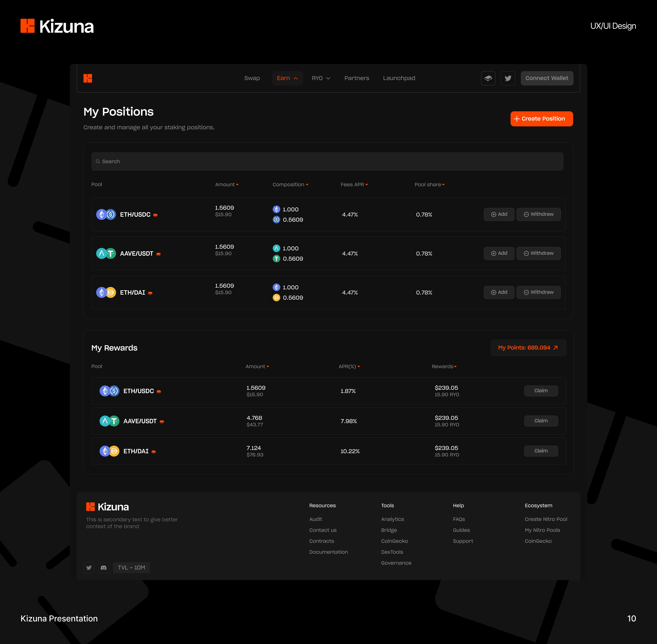This screenshot has height=644, width=657.
Task: Click orange coin badge beside ETH/DAI reward
Action: point(154,452)
